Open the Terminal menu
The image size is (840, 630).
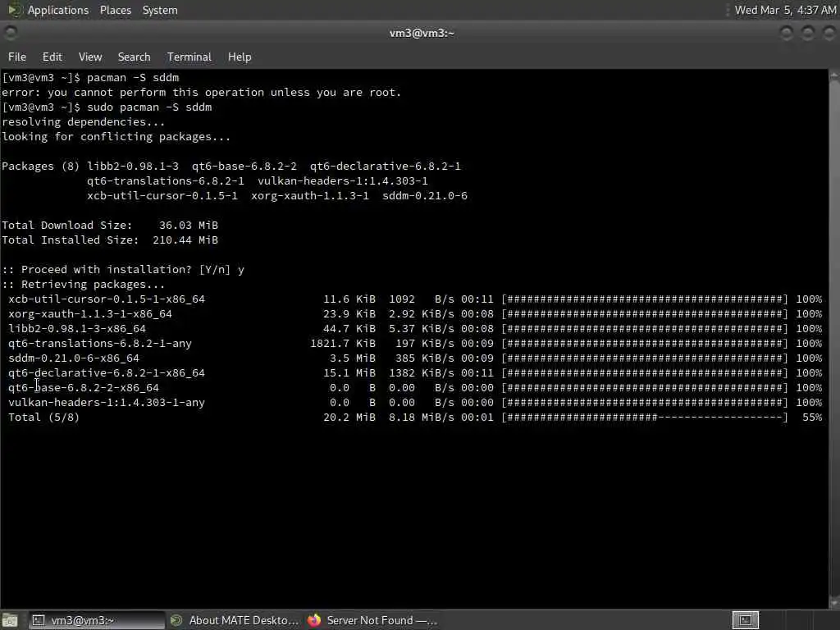[x=189, y=57]
